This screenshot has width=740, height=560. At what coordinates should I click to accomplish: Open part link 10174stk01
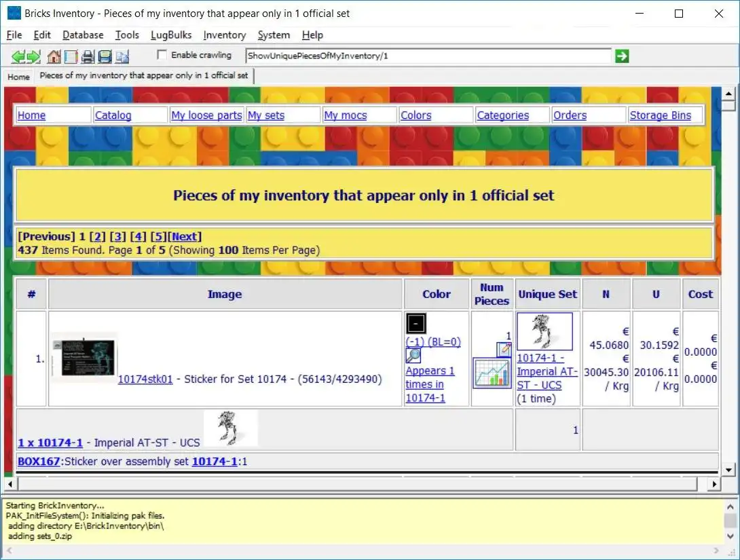[x=145, y=379]
